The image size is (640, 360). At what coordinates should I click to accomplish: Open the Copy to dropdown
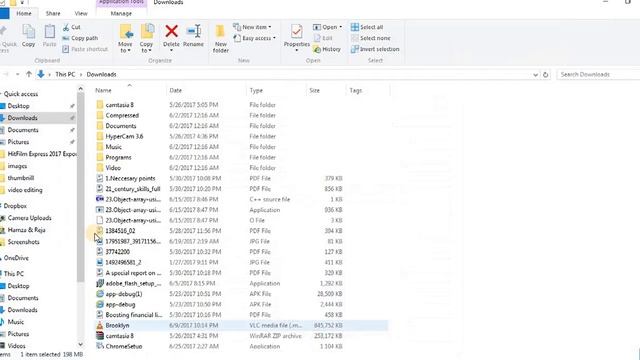[x=146, y=39]
